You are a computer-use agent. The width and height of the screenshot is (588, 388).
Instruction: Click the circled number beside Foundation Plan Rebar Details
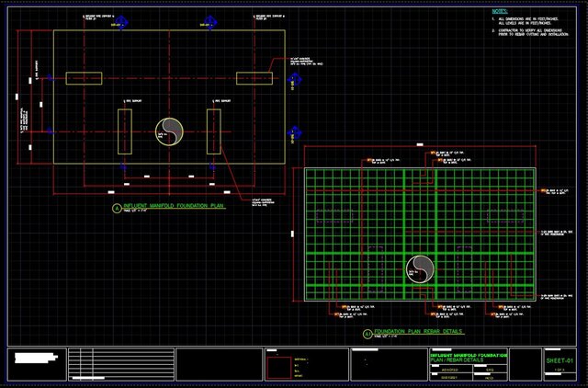coord(367,333)
